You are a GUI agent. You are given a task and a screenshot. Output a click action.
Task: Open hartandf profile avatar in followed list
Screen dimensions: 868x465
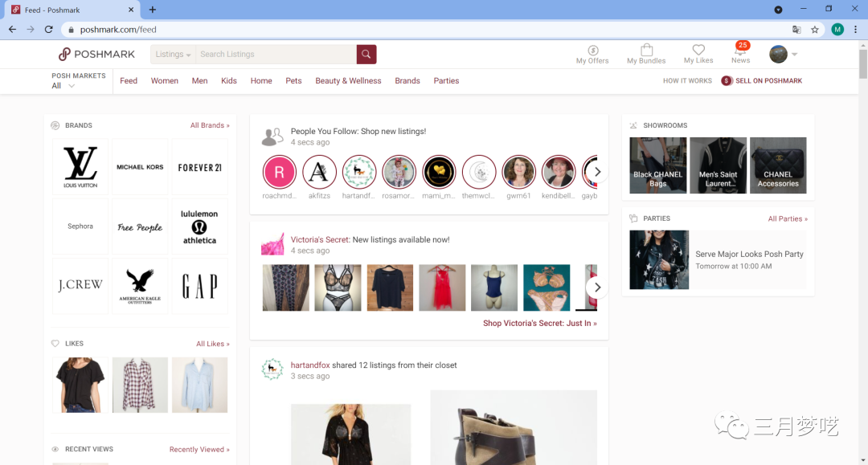(359, 172)
